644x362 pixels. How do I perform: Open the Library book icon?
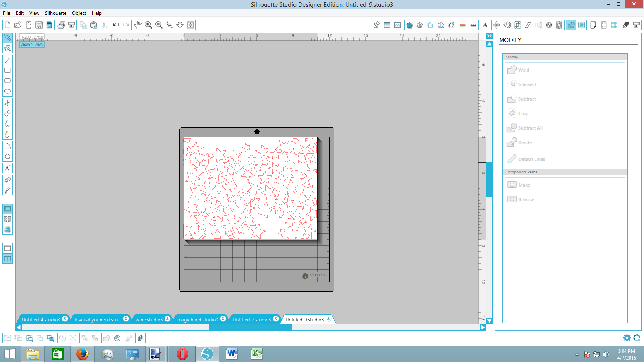pyautogui.click(x=8, y=219)
